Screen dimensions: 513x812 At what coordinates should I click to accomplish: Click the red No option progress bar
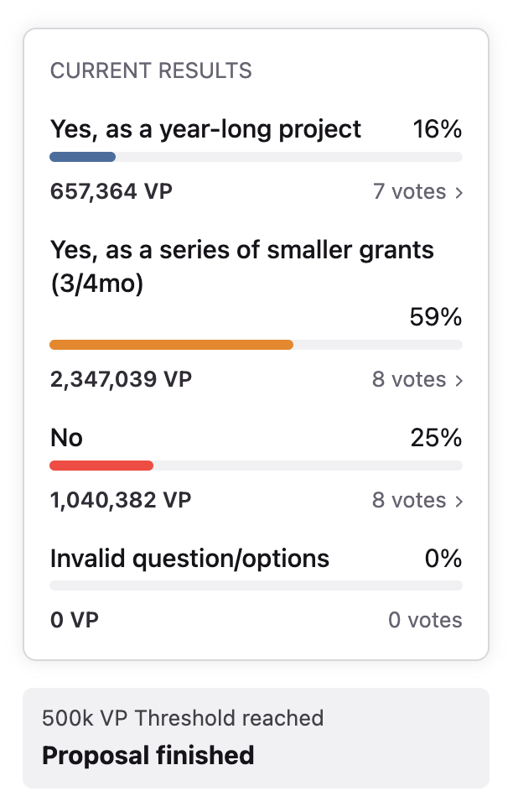click(x=101, y=466)
